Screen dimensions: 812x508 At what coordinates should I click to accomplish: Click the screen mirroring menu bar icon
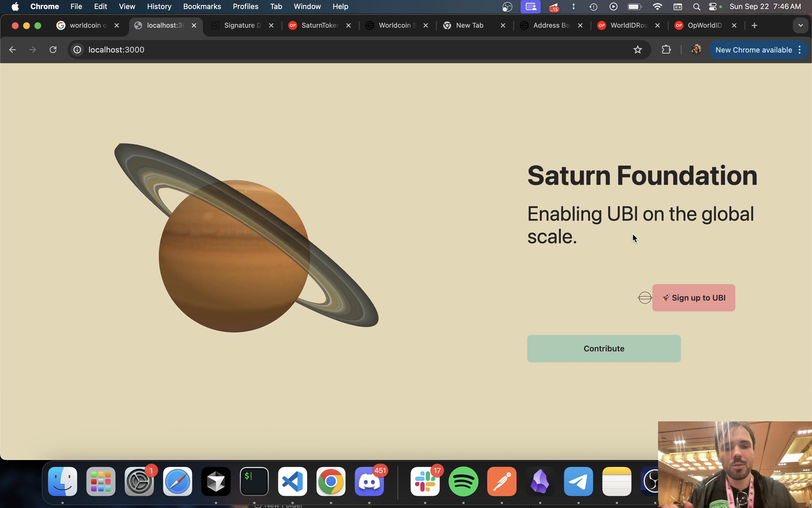coord(530,6)
